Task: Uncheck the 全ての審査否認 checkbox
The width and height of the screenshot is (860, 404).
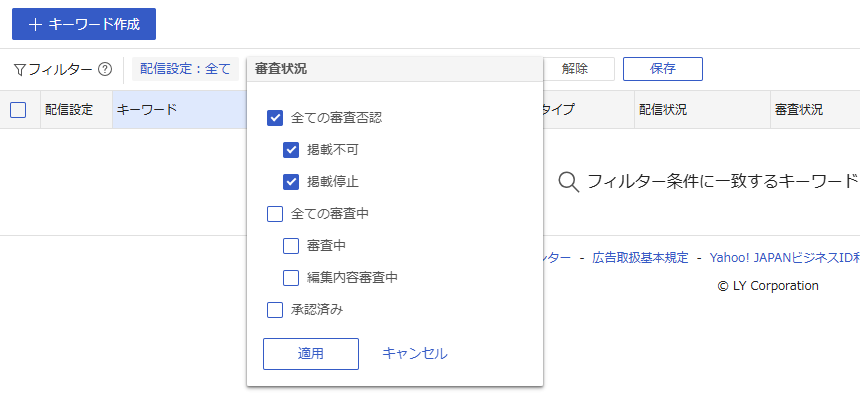Action: (x=275, y=118)
